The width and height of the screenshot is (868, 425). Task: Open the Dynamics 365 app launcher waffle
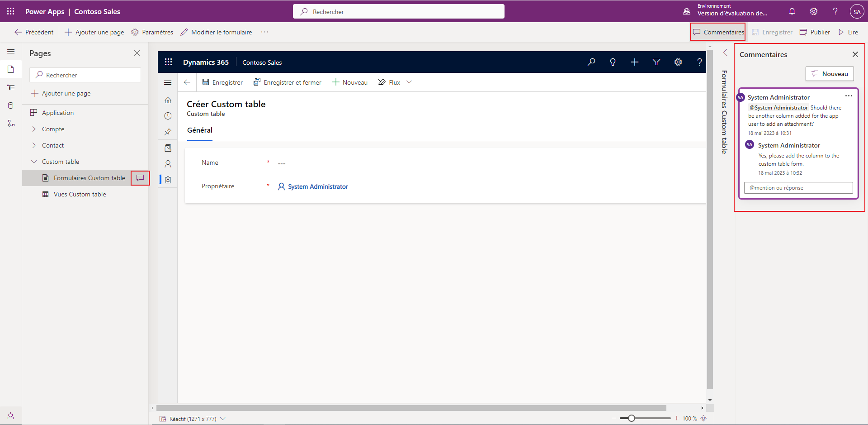(168, 62)
